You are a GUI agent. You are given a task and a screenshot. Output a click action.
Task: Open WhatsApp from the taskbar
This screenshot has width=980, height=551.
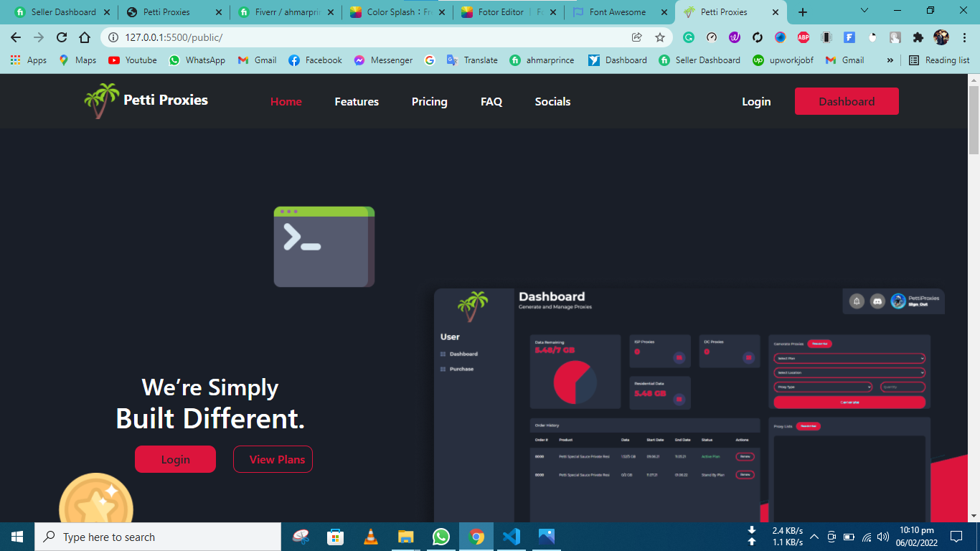click(x=440, y=537)
